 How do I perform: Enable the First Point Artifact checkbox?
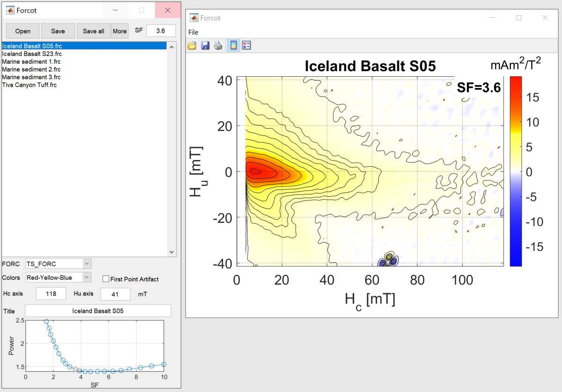point(106,279)
